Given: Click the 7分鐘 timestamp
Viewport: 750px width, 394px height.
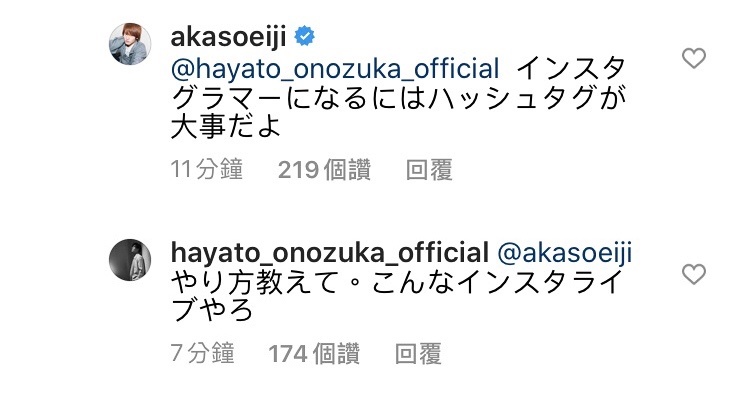Looking at the screenshot, I should (x=202, y=353).
